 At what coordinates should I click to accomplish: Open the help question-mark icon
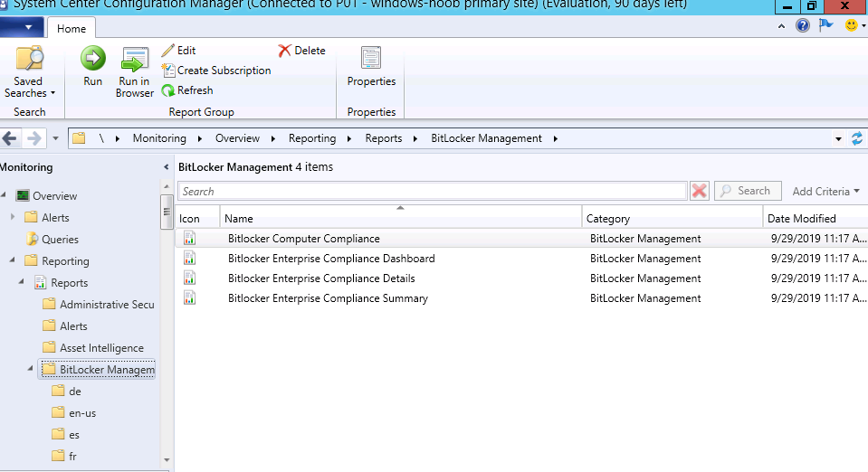pos(803,25)
